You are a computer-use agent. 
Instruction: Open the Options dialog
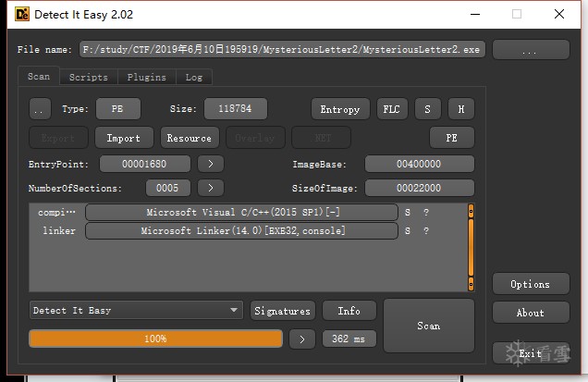531,284
